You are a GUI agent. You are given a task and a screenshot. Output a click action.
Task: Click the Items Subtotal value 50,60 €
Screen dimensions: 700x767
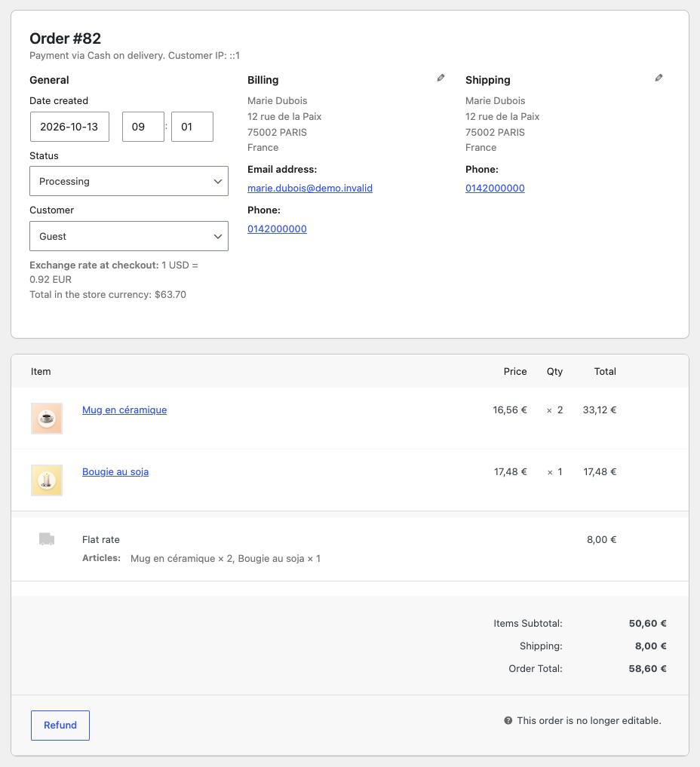[648, 623]
